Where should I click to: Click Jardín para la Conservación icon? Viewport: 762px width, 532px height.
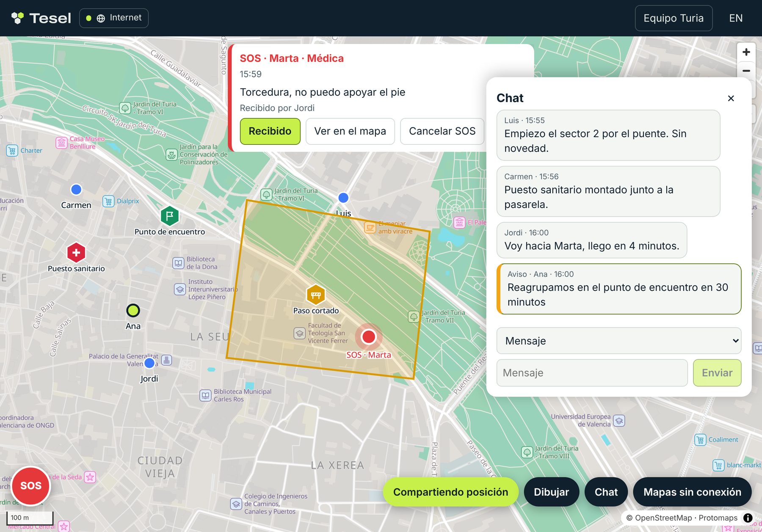171,154
